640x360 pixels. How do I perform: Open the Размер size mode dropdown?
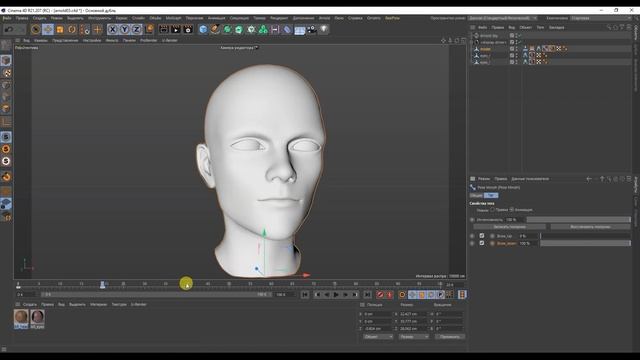tap(413, 337)
